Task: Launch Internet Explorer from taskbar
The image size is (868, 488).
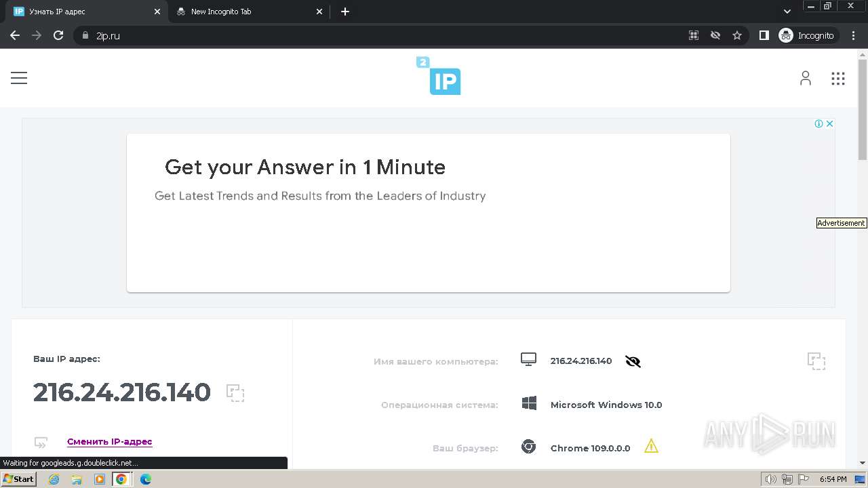Action: coord(54,479)
